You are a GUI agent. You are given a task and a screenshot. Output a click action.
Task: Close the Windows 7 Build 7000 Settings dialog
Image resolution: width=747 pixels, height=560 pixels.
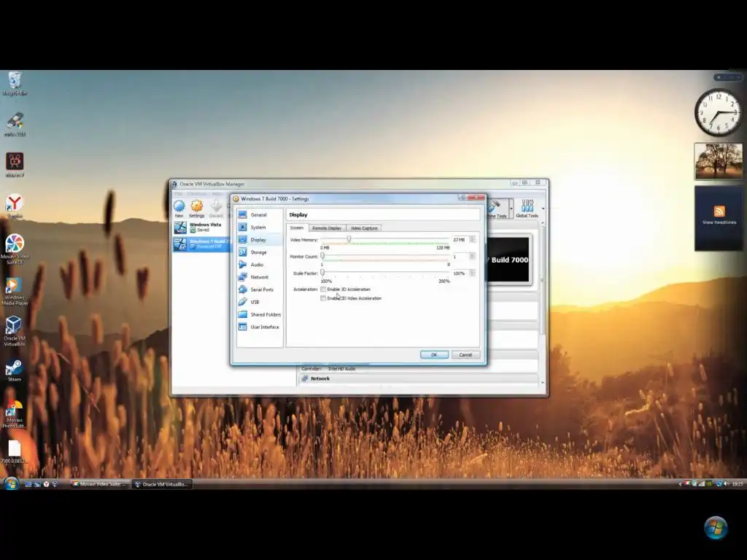click(476, 197)
